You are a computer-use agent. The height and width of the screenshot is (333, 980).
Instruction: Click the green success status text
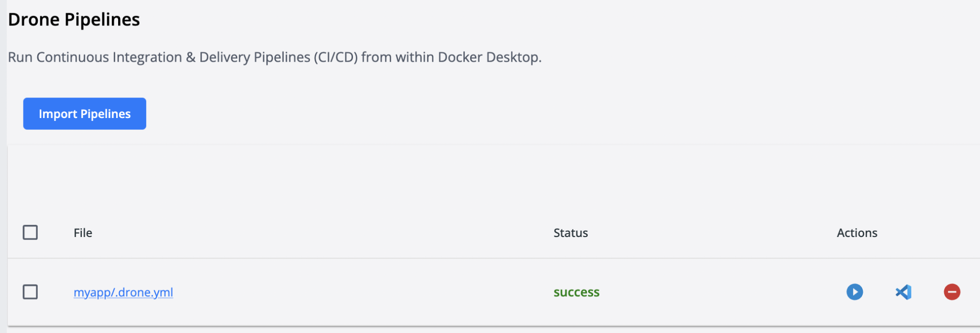pyautogui.click(x=576, y=292)
